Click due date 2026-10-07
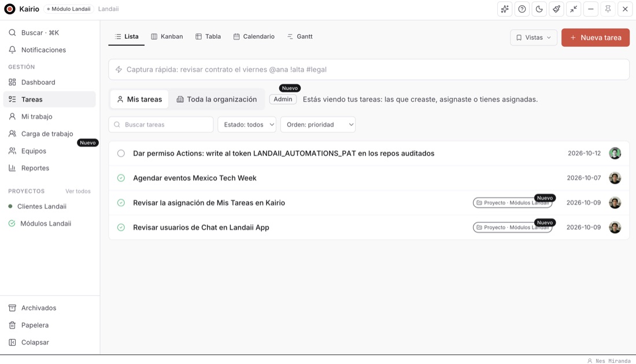Image resolution: width=636 pixels, height=364 pixels. click(584, 178)
